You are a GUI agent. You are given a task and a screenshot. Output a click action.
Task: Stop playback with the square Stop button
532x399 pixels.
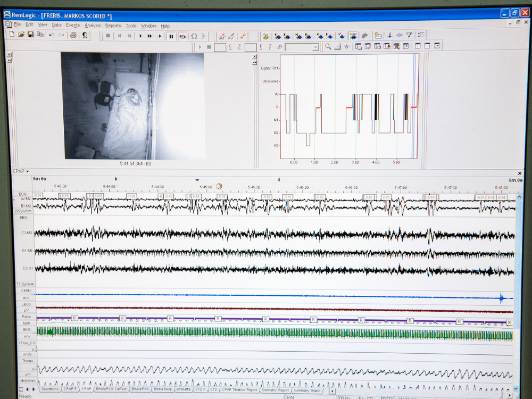[x=108, y=36]
